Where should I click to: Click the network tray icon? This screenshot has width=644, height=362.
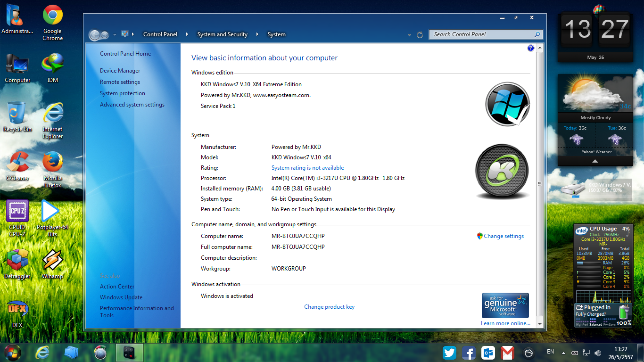(x=586, y=353)
